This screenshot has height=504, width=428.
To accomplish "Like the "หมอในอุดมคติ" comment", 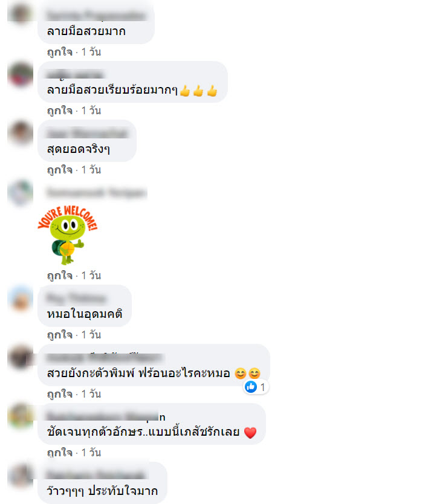I will pos(60,335).
